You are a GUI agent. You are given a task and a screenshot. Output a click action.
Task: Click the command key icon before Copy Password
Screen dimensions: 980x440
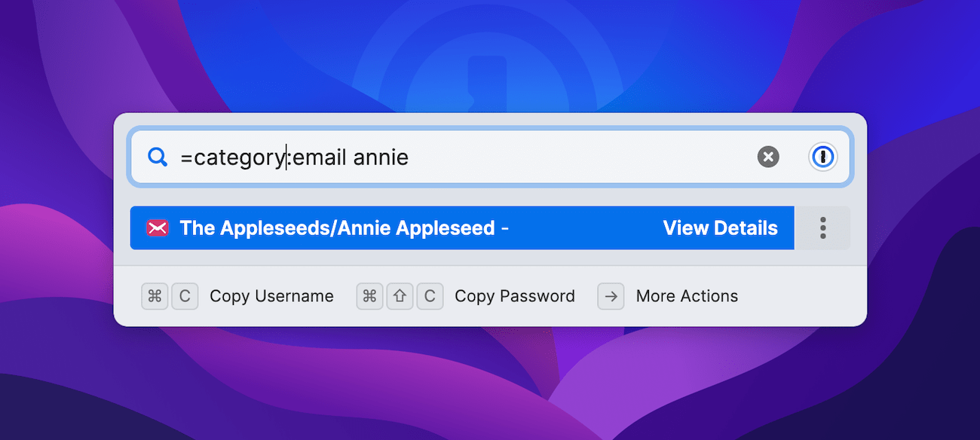click(x=369, y=296)
